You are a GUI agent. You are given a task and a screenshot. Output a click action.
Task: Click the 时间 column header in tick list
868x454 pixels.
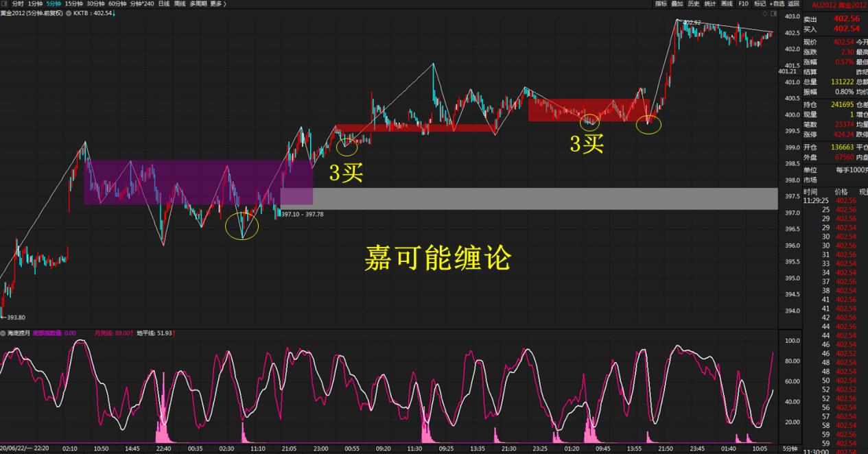point(810,192)
